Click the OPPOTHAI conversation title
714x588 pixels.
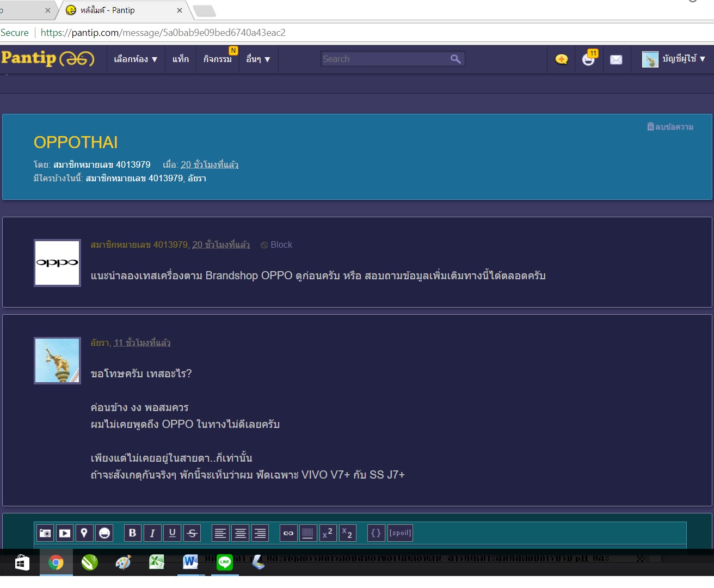(76, 143)
